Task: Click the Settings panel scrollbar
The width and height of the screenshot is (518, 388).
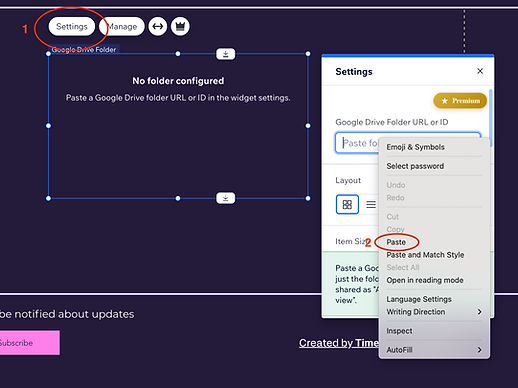Action: point(491,117)
